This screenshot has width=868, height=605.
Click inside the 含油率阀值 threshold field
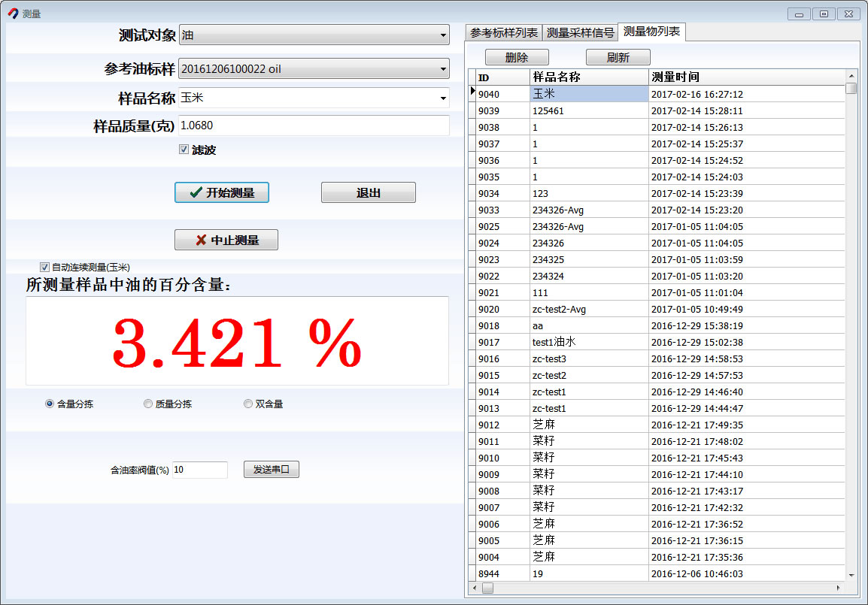199,469
